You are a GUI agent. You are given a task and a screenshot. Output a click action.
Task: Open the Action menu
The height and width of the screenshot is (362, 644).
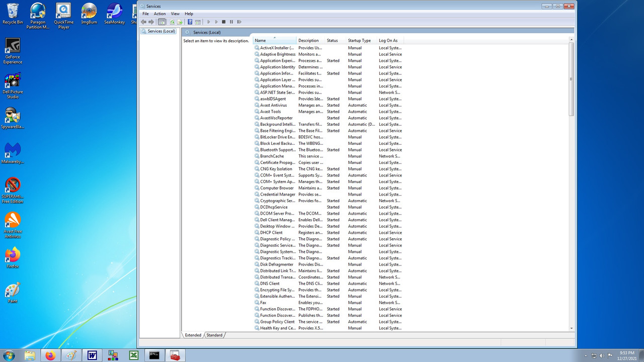point(159,14)
